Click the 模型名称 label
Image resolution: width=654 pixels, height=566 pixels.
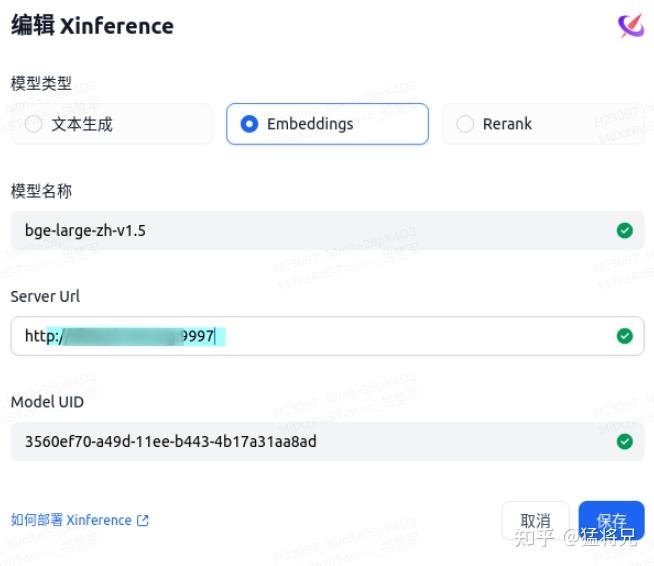coord(41,190)
